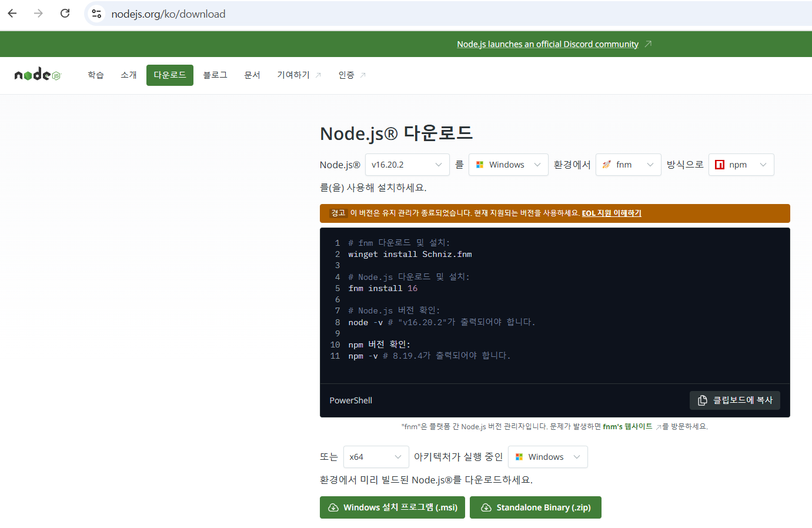Image resolution: width=812 pixels, height=528 pixels.
Task: Open the 블로그 navigation item
Action: pos(215,75)
